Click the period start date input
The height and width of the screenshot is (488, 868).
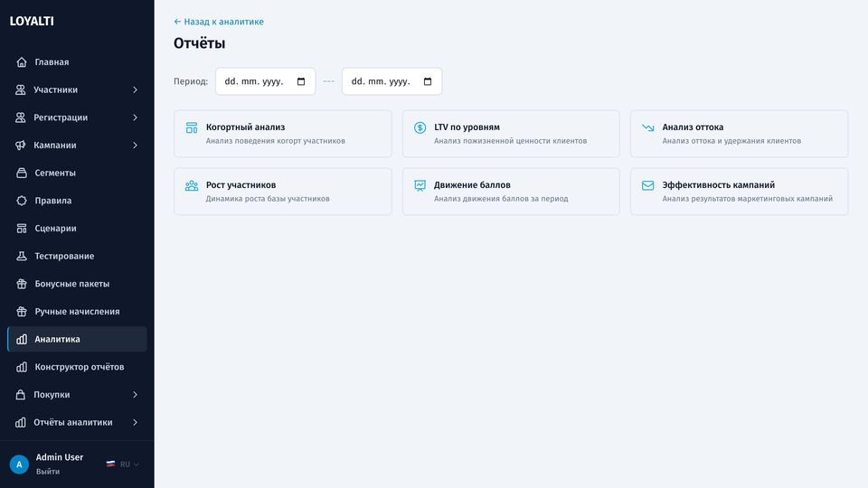click(265, 81)
